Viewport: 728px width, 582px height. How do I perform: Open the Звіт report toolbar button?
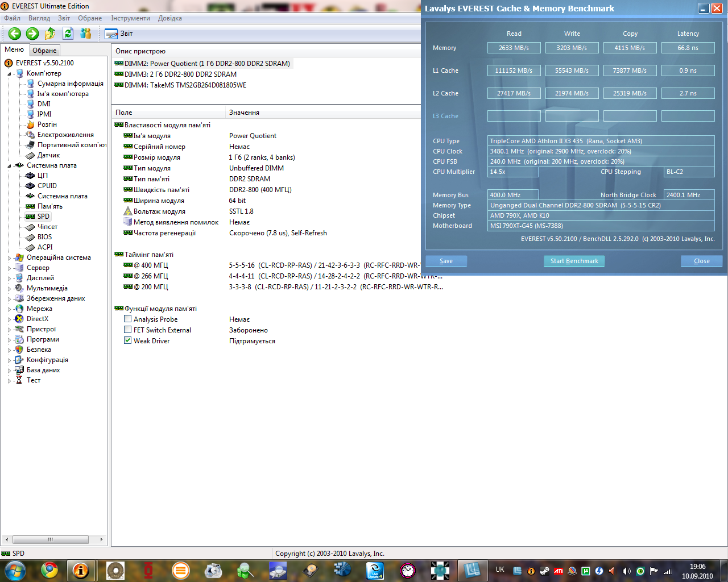119,34
